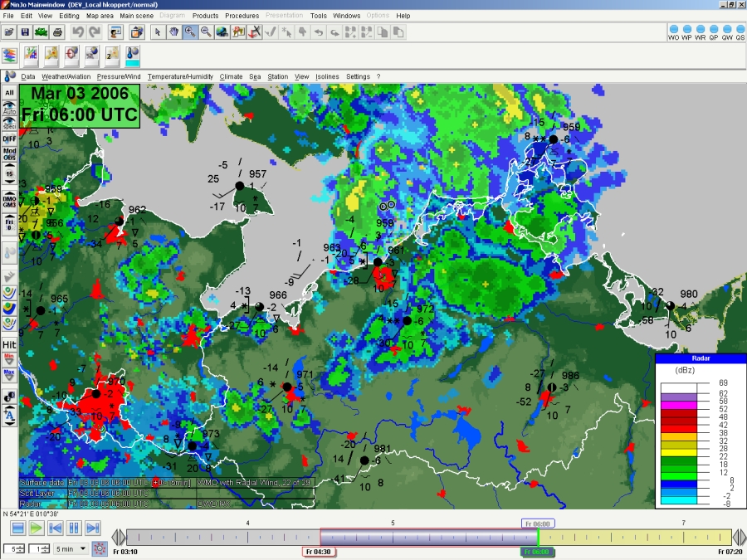
Task: Open the Products menu
Action: (x=205, y=16)
